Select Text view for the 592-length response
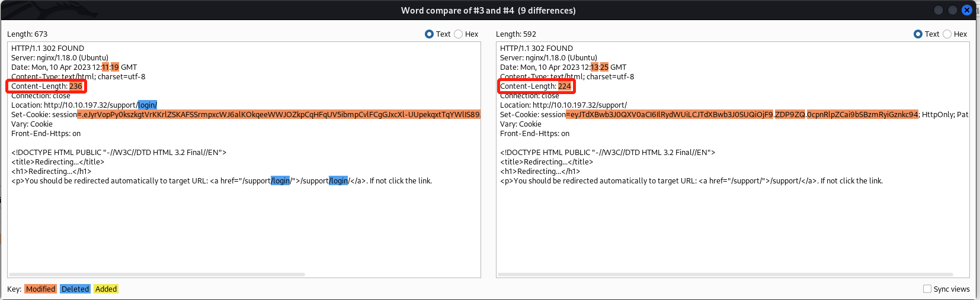Viewport: 980px width, 300px height. (918, 34)
